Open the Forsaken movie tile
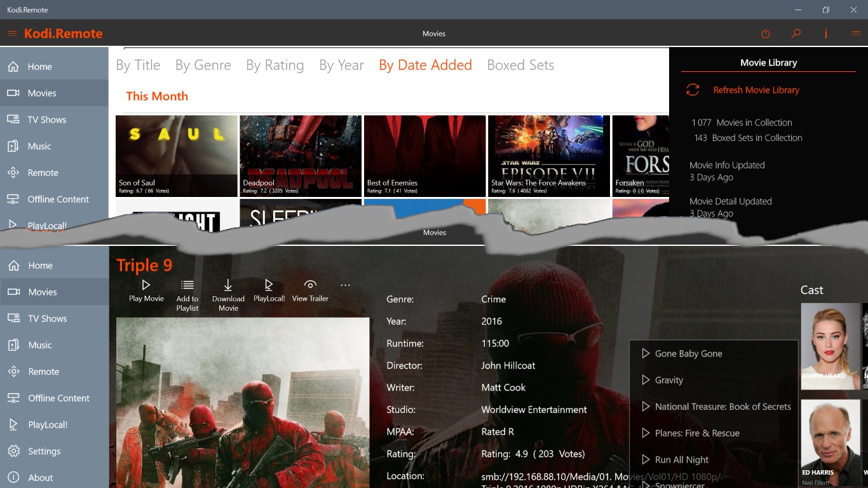868x488 pixels. click(641, 156)
